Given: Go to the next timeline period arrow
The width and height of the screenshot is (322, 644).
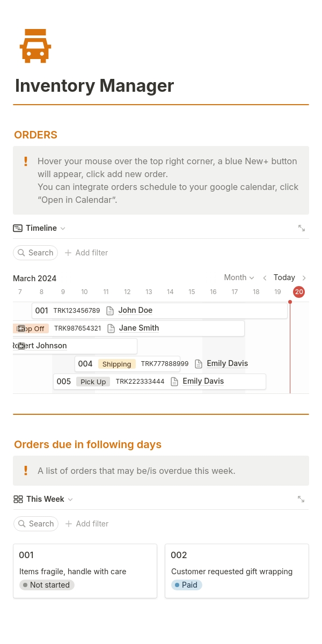Looking at the screenshot, I should pyautogui.click(x=304, y=278).
